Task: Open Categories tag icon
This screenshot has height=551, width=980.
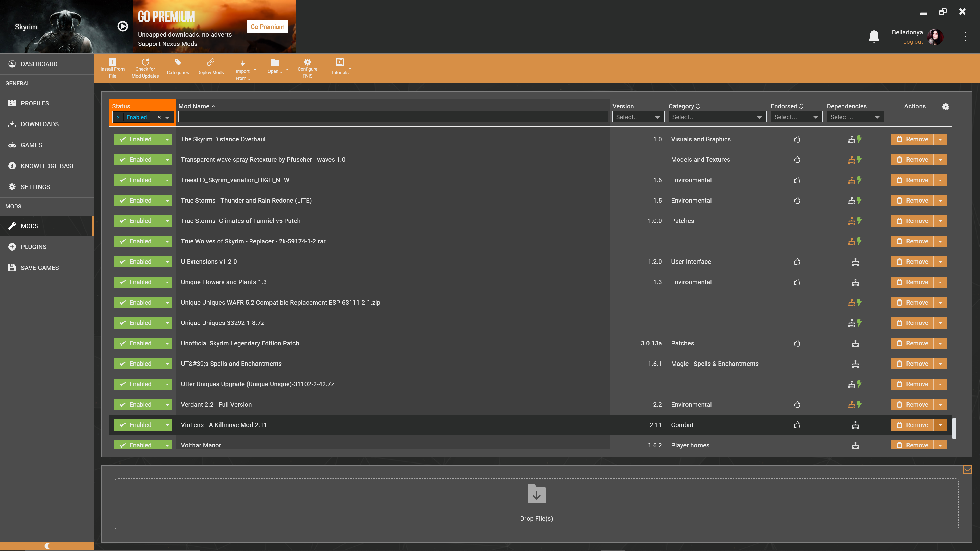Action: pyautogui.click(x=178, y=62)
